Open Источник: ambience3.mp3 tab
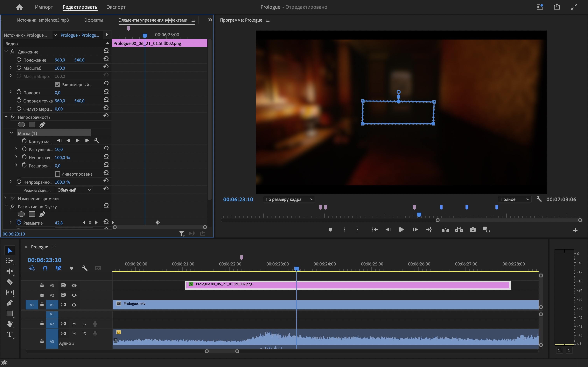Screen dimensions: 588x367 click(x=43, y=20)
